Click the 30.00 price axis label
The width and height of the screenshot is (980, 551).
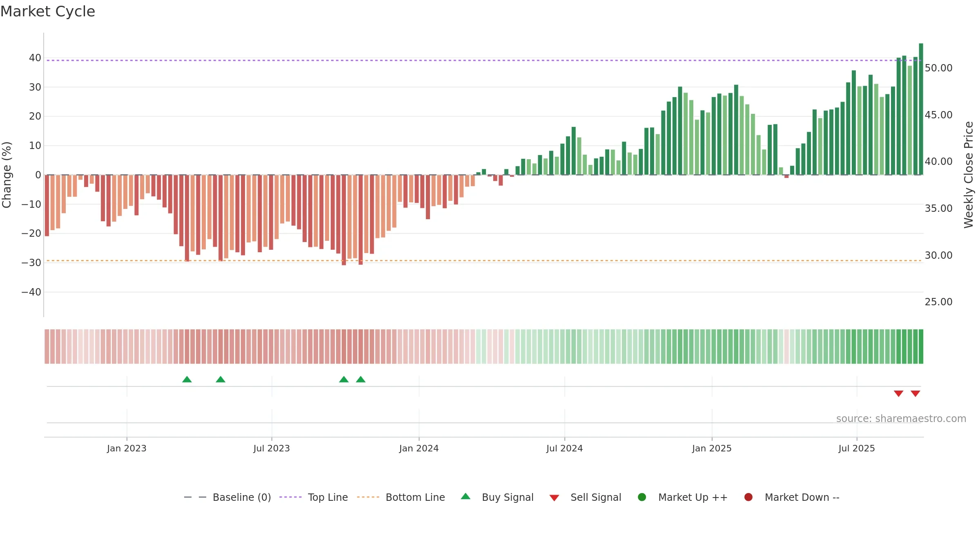[x=938, y=256]
